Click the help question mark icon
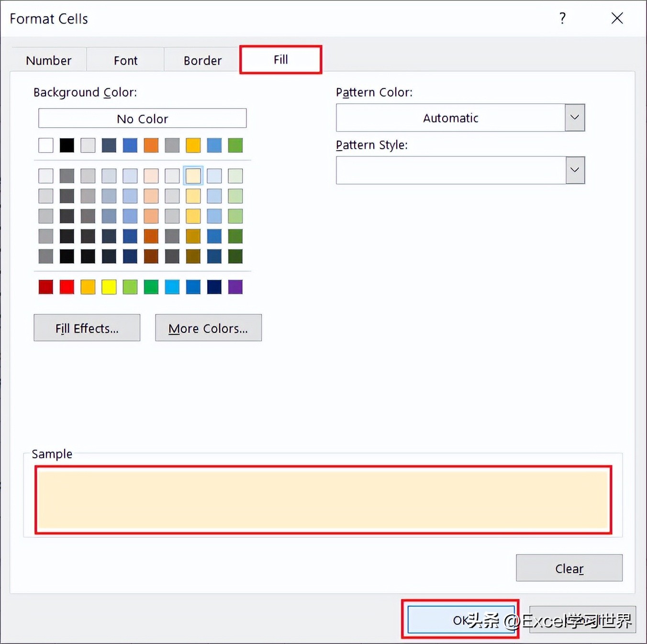Screen dimensions: 647x644 pos(562,19)
